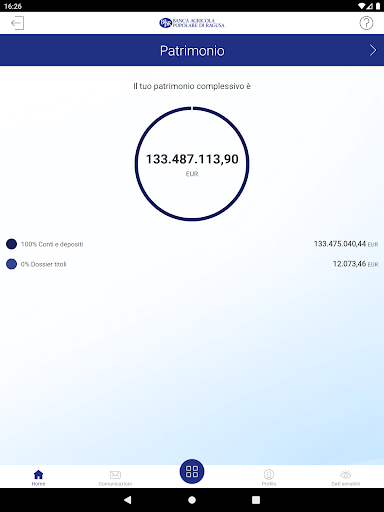Tap the Android recent apps square

[256, 500]
